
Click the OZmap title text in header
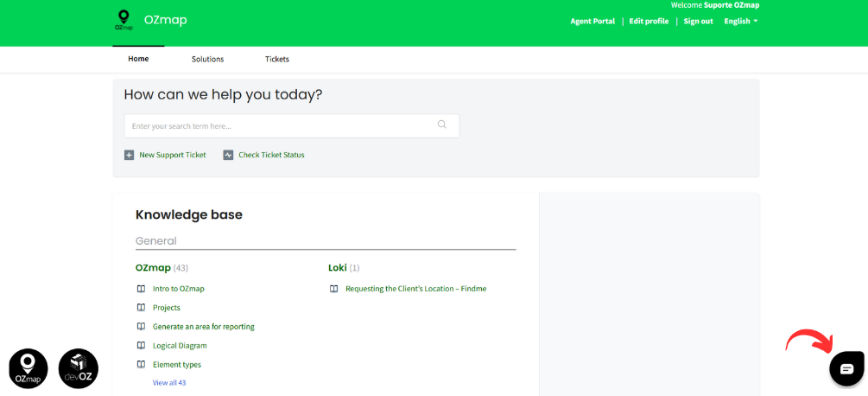pyautogui.click(x=166, y=21)
